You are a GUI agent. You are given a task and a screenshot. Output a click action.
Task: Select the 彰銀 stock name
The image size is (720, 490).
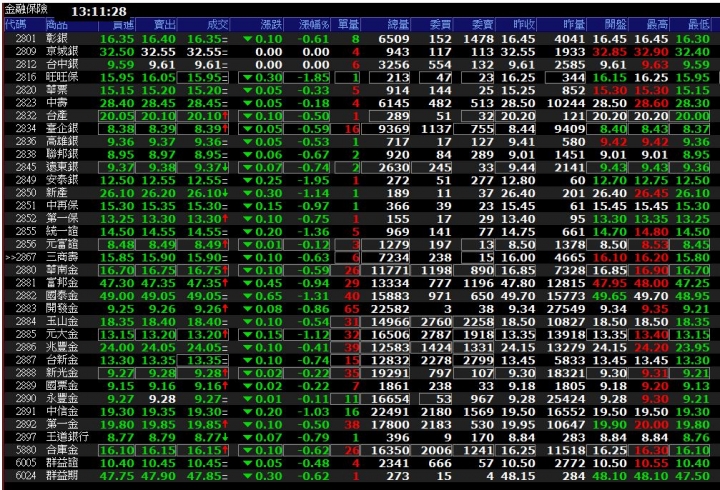click(56, 39)
